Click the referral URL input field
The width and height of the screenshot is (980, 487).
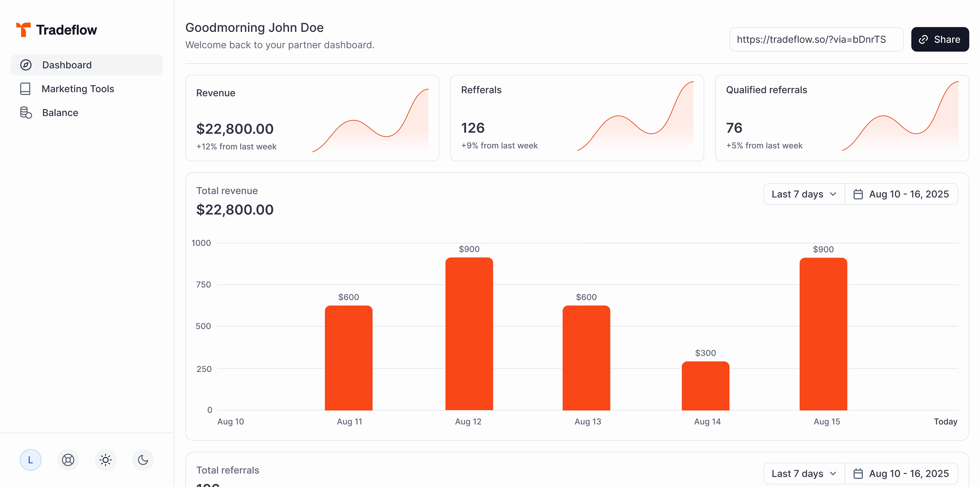pyautogui.click(x=816, y=40)
